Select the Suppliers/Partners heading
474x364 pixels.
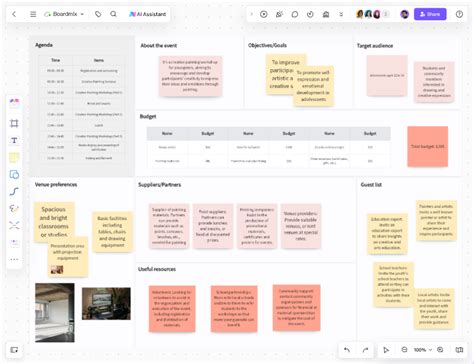coord(160,185)
